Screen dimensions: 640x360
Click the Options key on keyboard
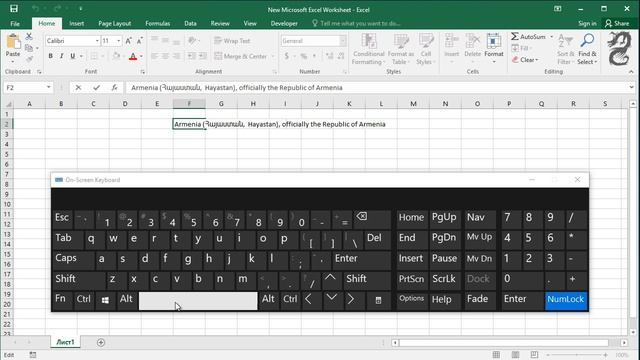pos(412,300)
